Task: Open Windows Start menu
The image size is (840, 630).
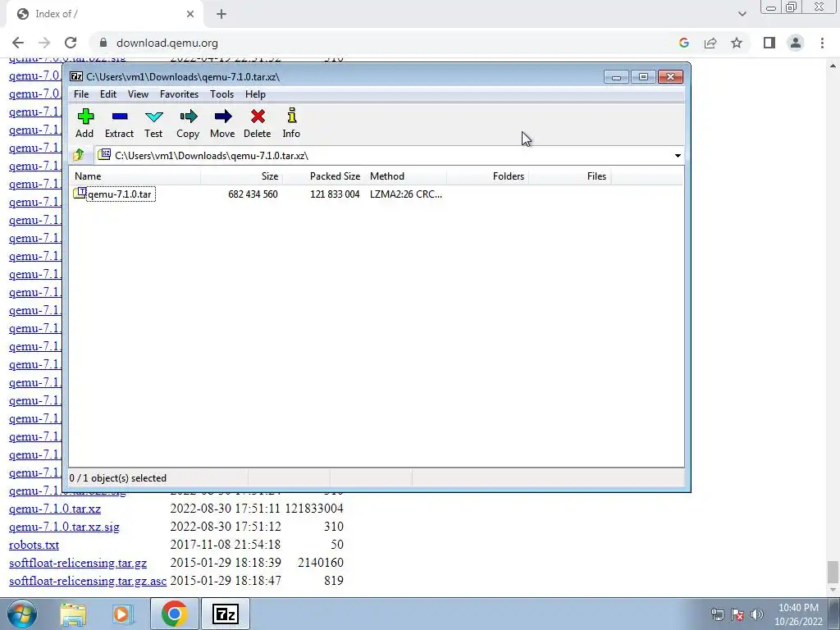Action: click(x=22, y=614)
